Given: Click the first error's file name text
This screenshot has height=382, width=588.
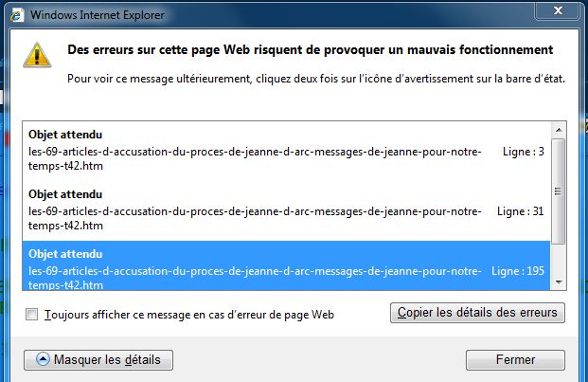Looking at the screenshot, I should point(255,158).
